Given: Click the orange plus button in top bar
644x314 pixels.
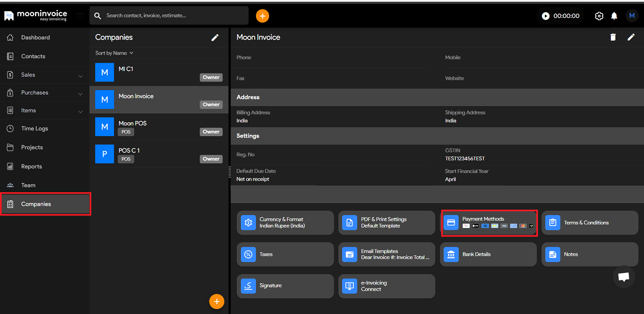Looking at the screenshot, I should (262, 16).
